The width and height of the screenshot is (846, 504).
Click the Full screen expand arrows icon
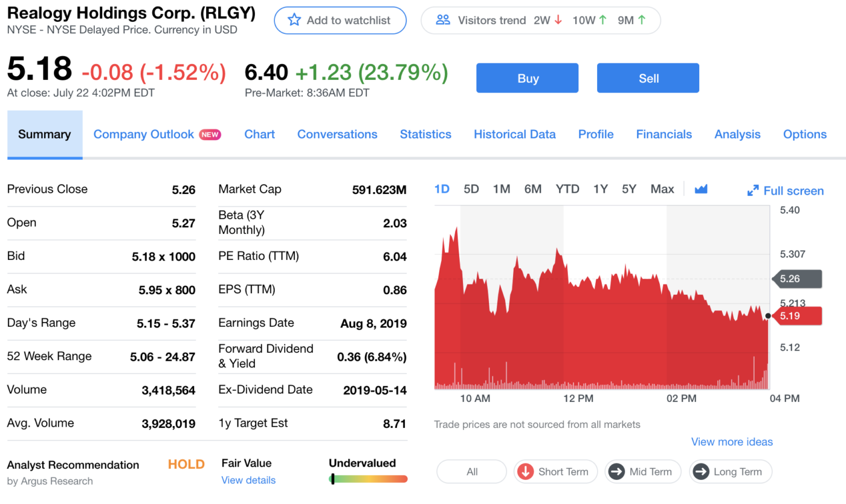pos(753,191)
